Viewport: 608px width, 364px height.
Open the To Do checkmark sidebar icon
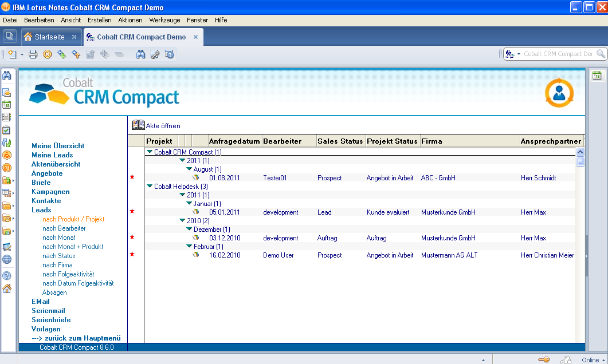tap(7, 130)
